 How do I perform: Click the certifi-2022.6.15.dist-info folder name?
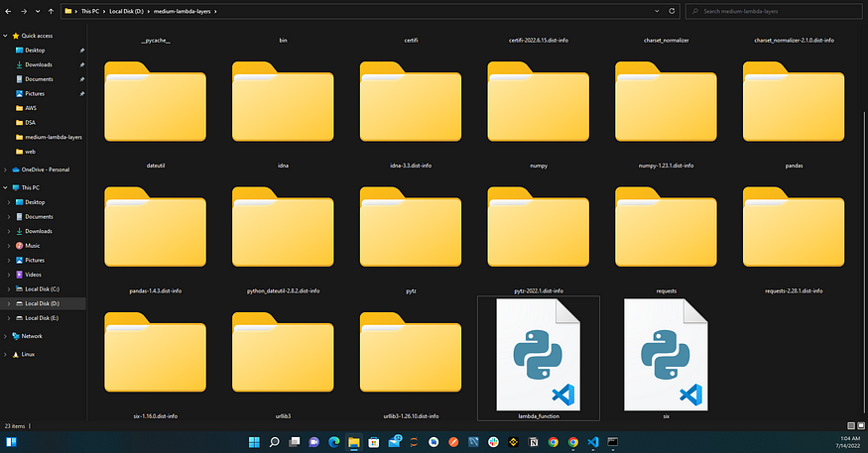(x=538, y=41)
